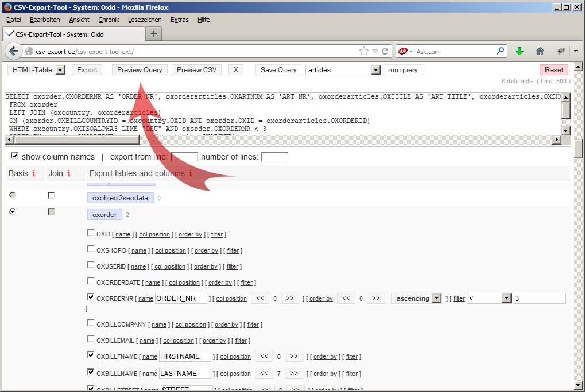This screenshot has height=392, width=585.
Task: Click the X button next to Preview CSV
Action: [236, 70]
